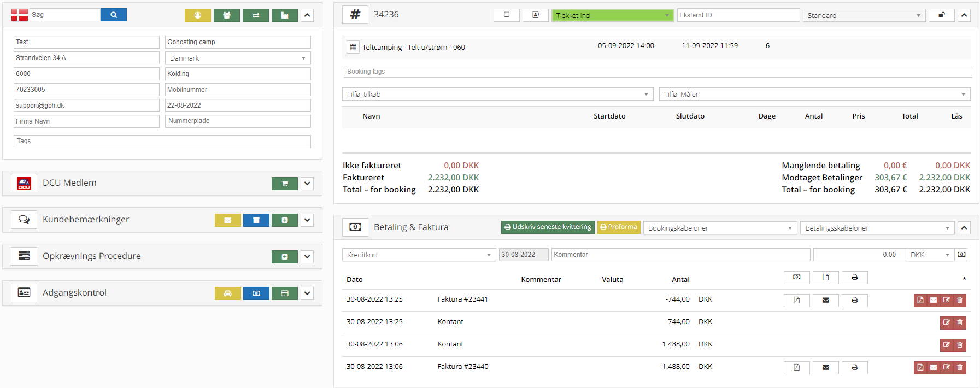980x388 pixels.
Task: Click the blue archive box in Kundebemærkninger
Action: pos(256,220)
